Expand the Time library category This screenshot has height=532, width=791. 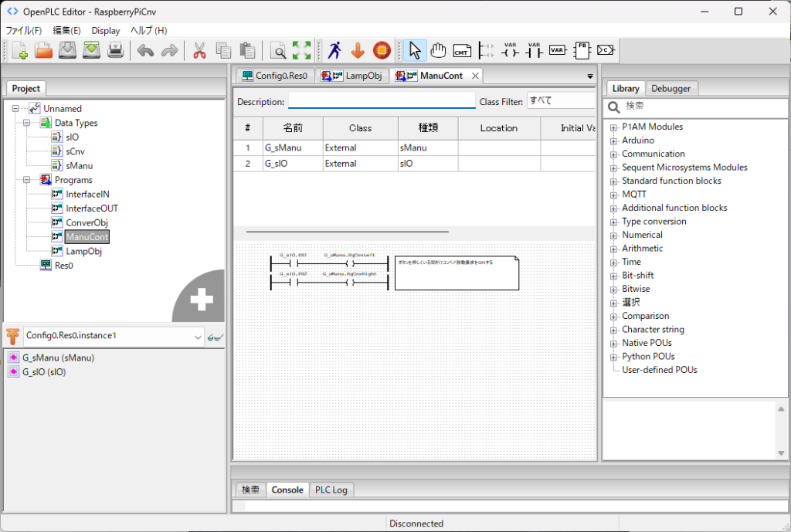click(613, 263)
